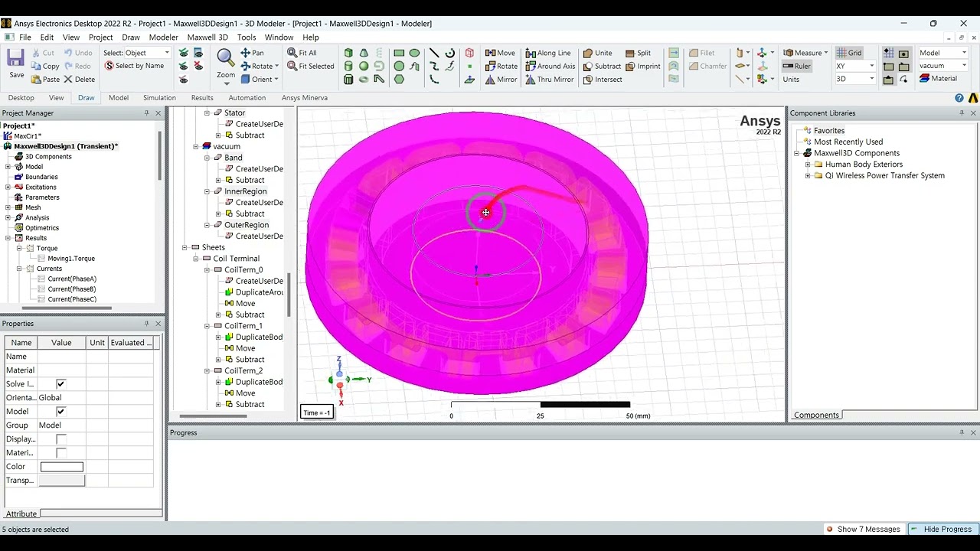The image size is (980, 551).
Task: Open the XY drawing plane dropdown
Action: click(871, 66)
